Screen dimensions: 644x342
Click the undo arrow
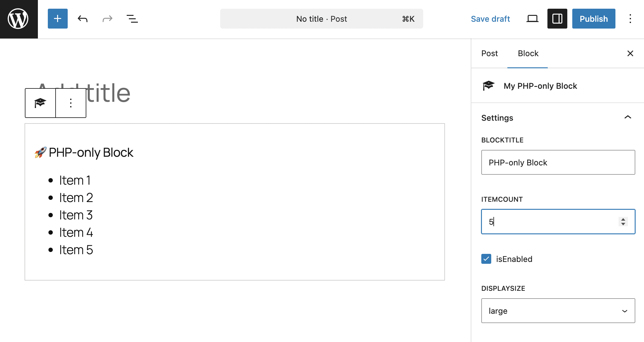[82, 19]
